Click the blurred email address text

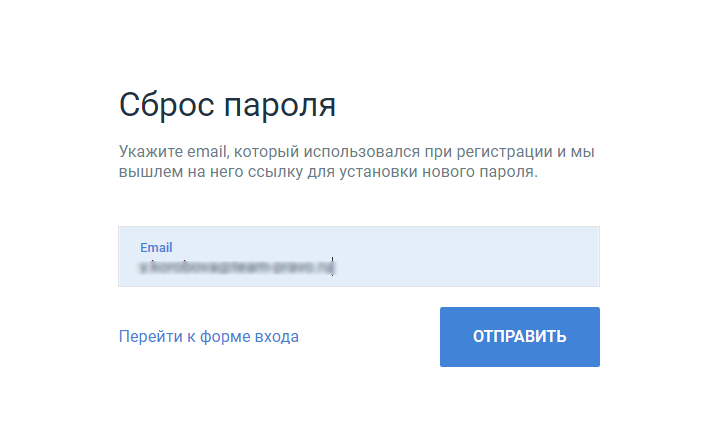pyautogui.click(x=236, y=266)
